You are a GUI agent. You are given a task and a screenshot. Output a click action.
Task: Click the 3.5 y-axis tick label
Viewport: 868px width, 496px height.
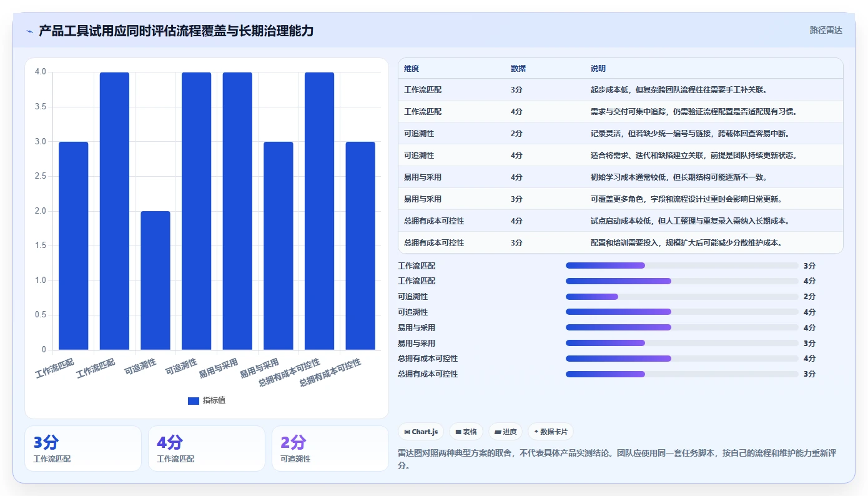click(x=41, y=107)
